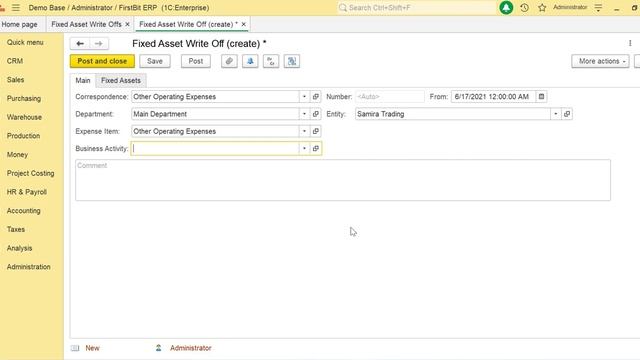Screen dimensions: 640x360
Task: Open the Project Costing section
Action: pos(30,173)
